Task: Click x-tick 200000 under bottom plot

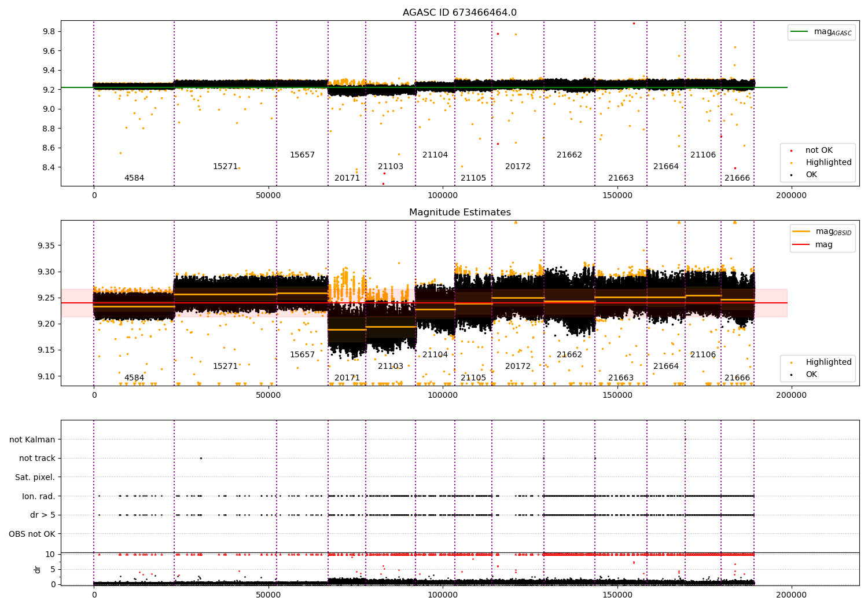Action: (x=791, y=595)
